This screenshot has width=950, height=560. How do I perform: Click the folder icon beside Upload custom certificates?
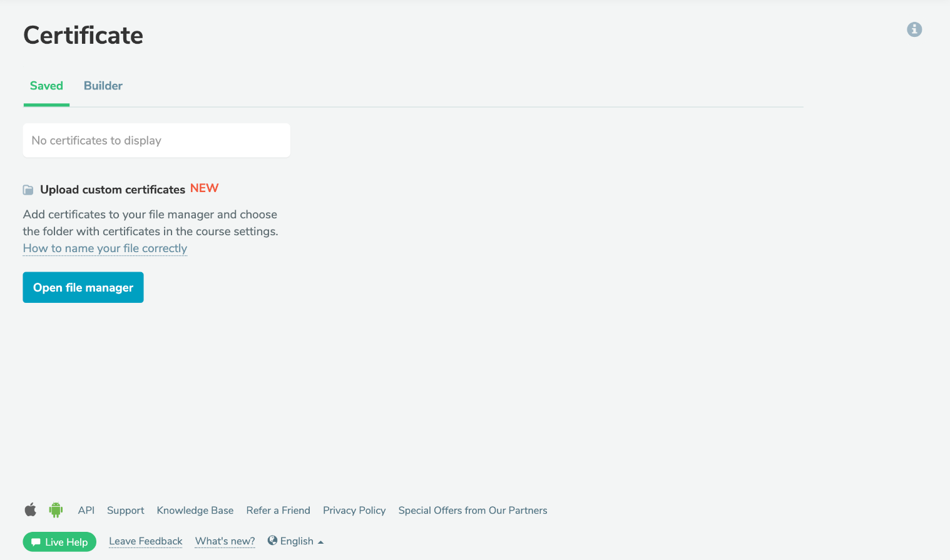(x=28, y=189)
